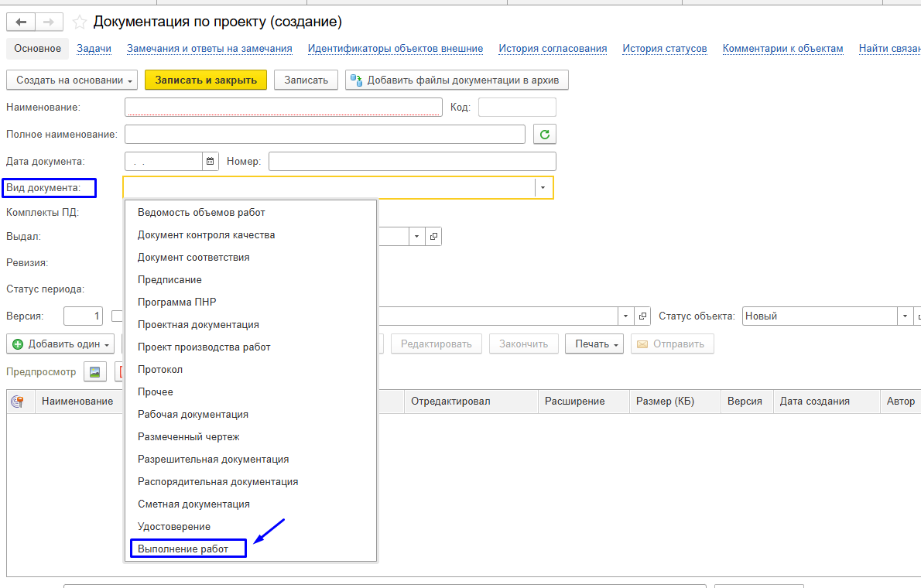
Task: Click Добавить файлы документации в архив
Action: coord(457,80)
